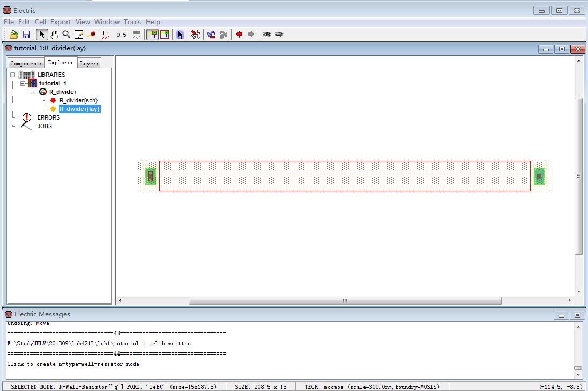Save library using floppy disk icon
The height and width of the screenshot is (391, 588).
pos(26,34)
